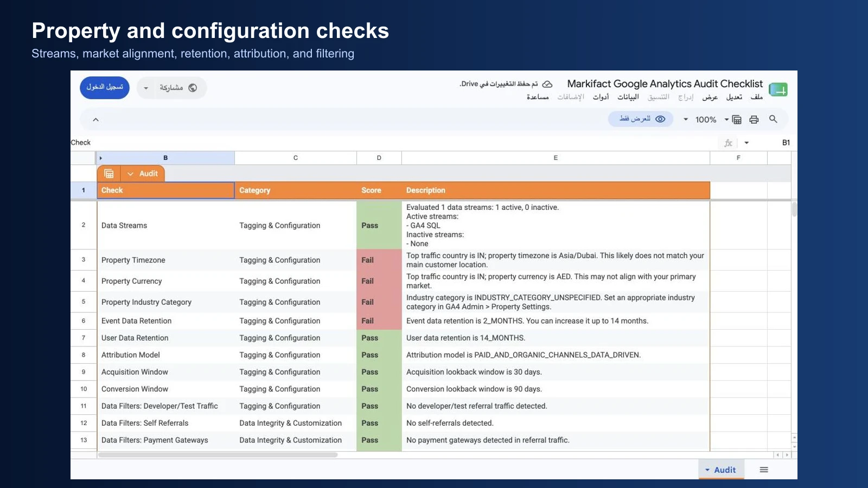
Task: Open the التنسيق (Format) menu
Action: coord(659,97)
